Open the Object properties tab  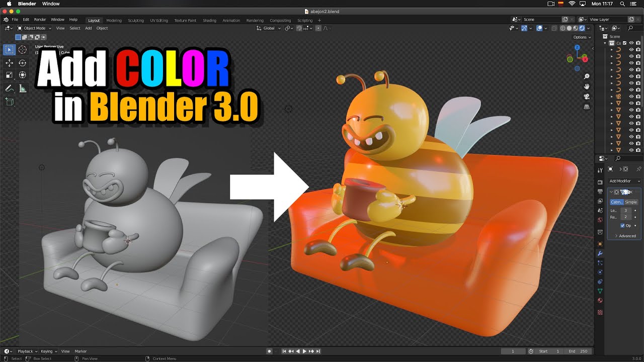(x=600, y=243)
